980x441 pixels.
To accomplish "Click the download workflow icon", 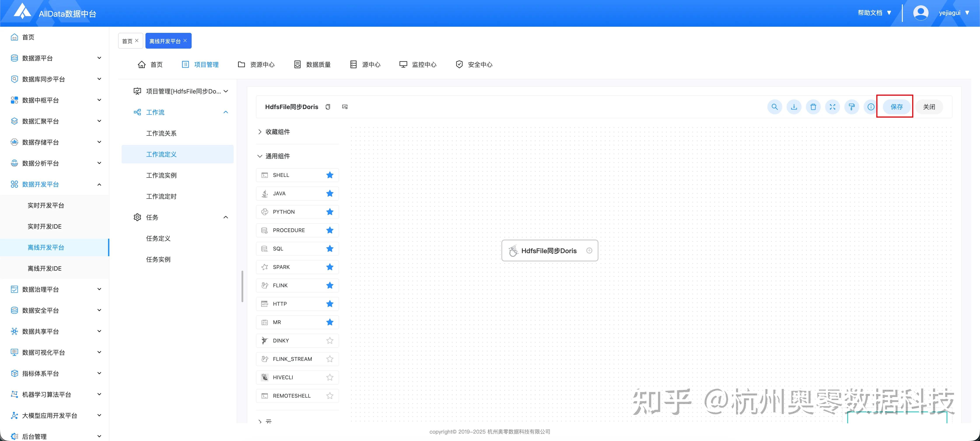I will click(794, 107).
